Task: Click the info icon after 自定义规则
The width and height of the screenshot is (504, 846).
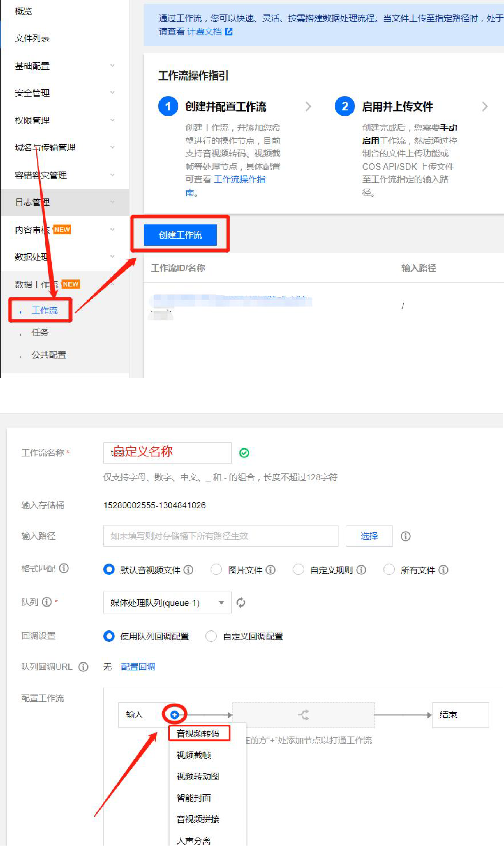Action: tap(361, 570)
